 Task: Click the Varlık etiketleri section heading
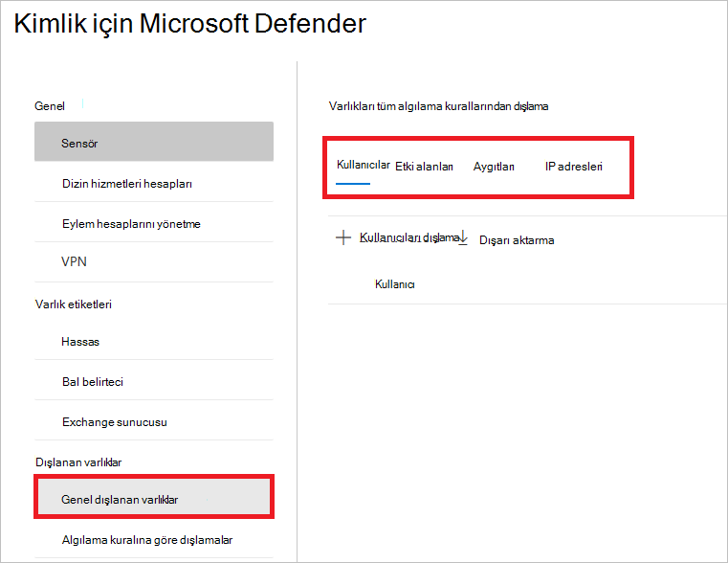[x=74, y=304]
